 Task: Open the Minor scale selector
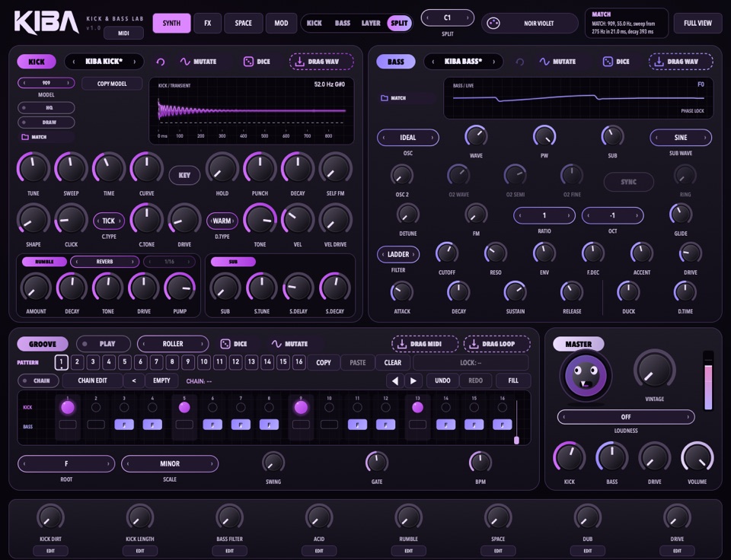pyautogui.click(x=170, y=463)
